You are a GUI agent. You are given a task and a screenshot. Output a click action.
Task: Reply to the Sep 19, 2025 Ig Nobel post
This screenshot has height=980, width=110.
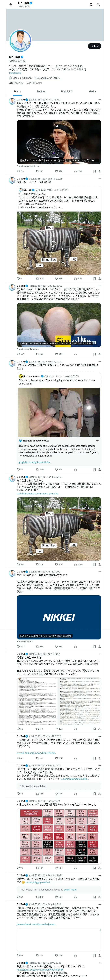click(x=18, y=278)
